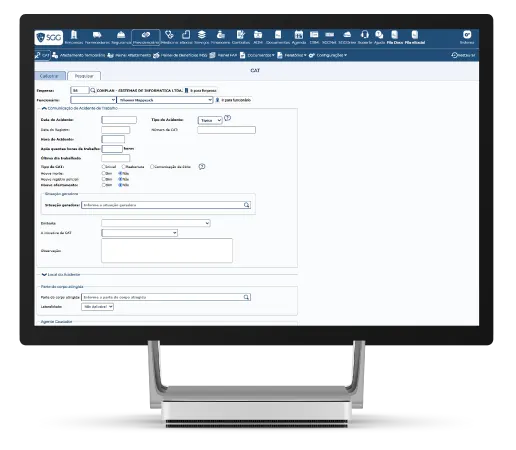516x450 pixels.
Task: Open Painel de Benefícios INSS menu item
Action: [x=180, y=55]
